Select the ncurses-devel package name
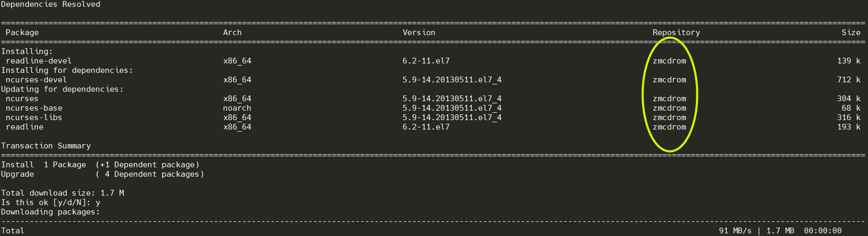This screenshot has width=868, height=236. (x=36, y=80)
